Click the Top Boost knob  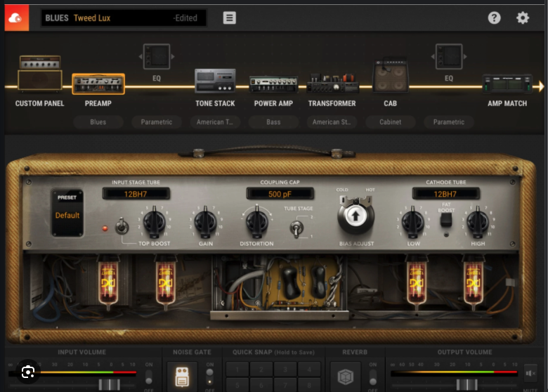(154, 223)
